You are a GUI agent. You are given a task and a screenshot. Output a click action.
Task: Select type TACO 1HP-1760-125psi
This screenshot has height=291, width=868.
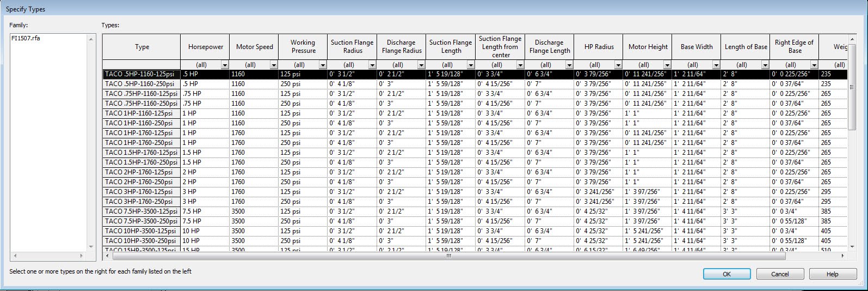coord(141,133)
